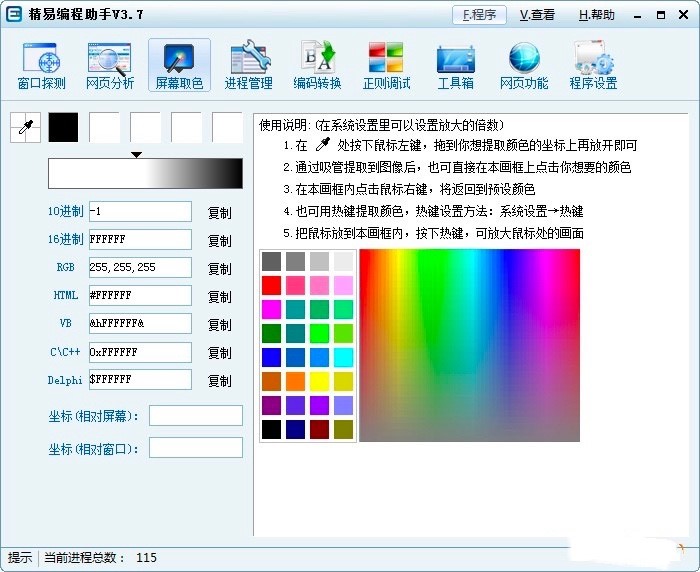Image resolution: width=700 pixels, height=572 pixels.
Task: Select the dark purple palette swatch
Action: click(x=271, y=405)
